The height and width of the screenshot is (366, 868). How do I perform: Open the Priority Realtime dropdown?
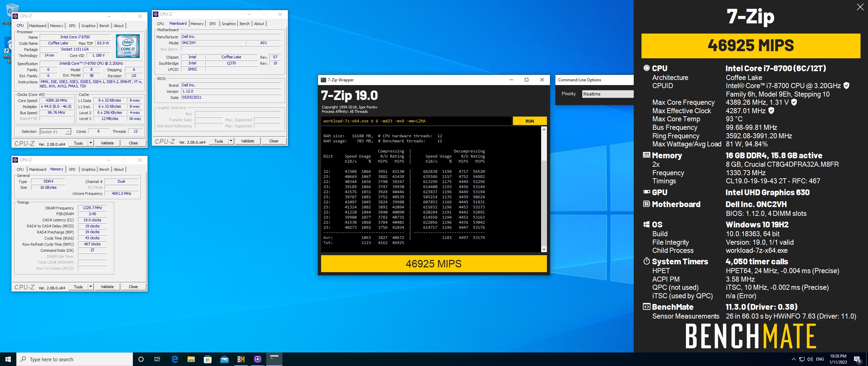click(x=608, y=94)
